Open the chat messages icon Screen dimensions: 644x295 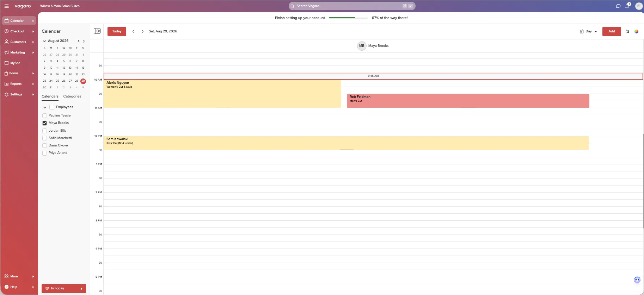tap(618, 6)
